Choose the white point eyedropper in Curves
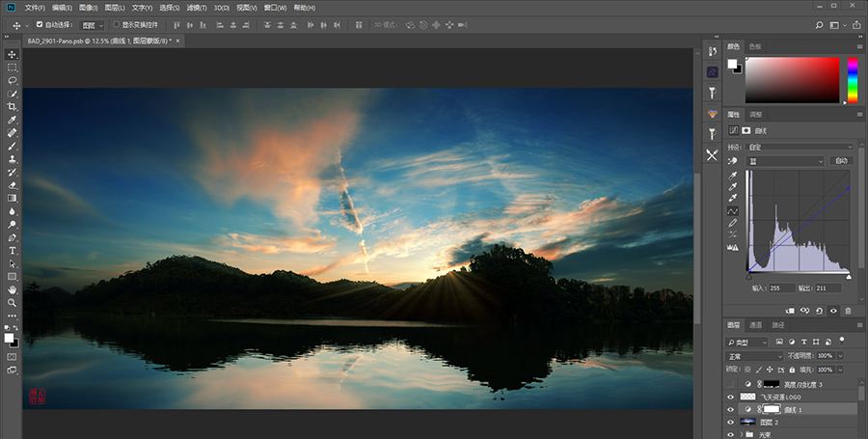The width and height of the screenshot is (868, 439). click(x=733, y=198)
